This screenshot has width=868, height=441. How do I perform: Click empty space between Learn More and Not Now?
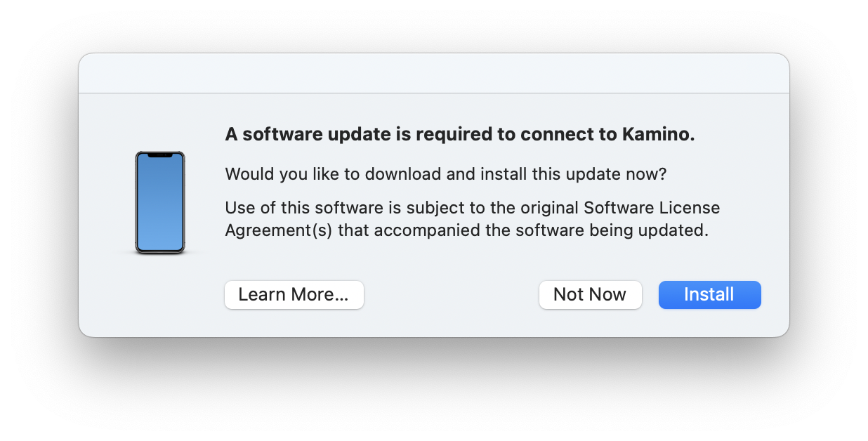tap(451, 294)
